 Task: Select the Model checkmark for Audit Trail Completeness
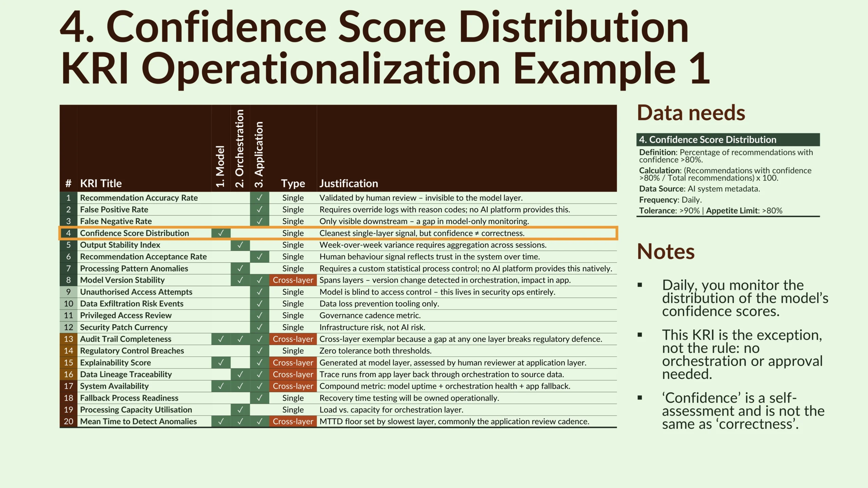(x=221, y=339)
